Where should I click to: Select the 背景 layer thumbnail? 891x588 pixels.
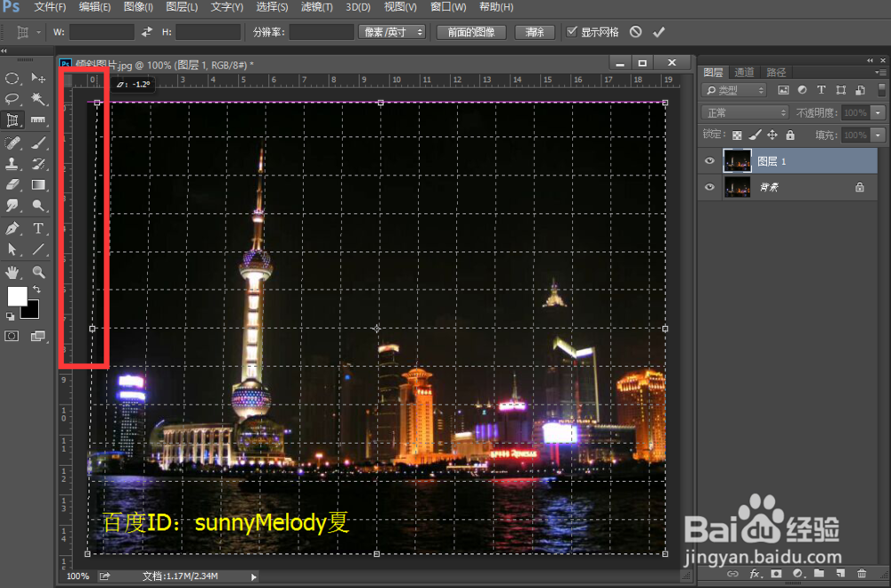point(737,187)
